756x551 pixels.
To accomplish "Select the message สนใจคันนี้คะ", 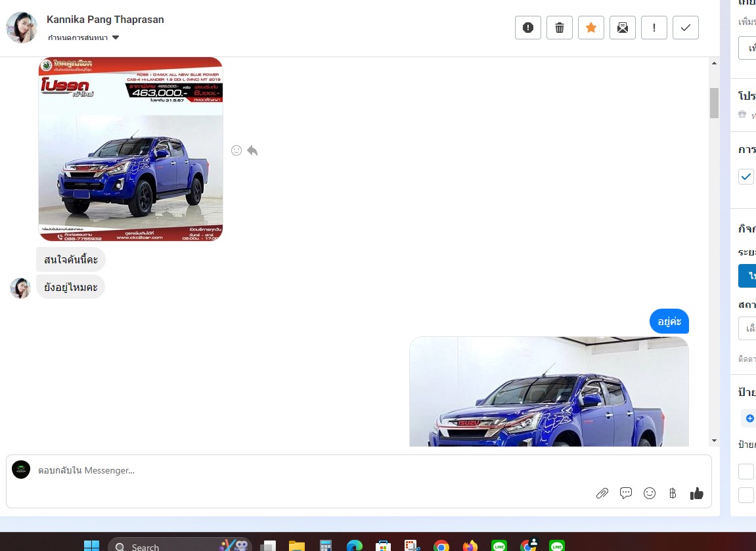I will coord(71,259).
